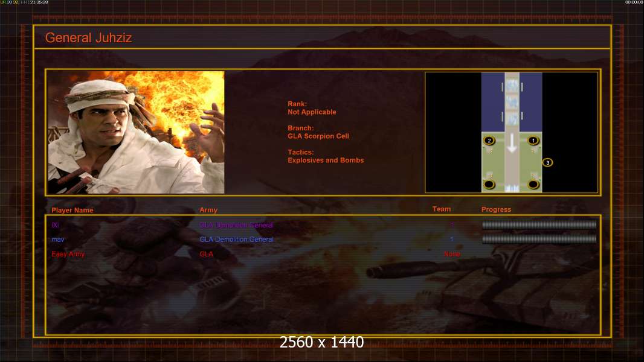The width and height of the screenshot is (644, 362).
Task: Click team number for player mav
Action: [452, 239]
